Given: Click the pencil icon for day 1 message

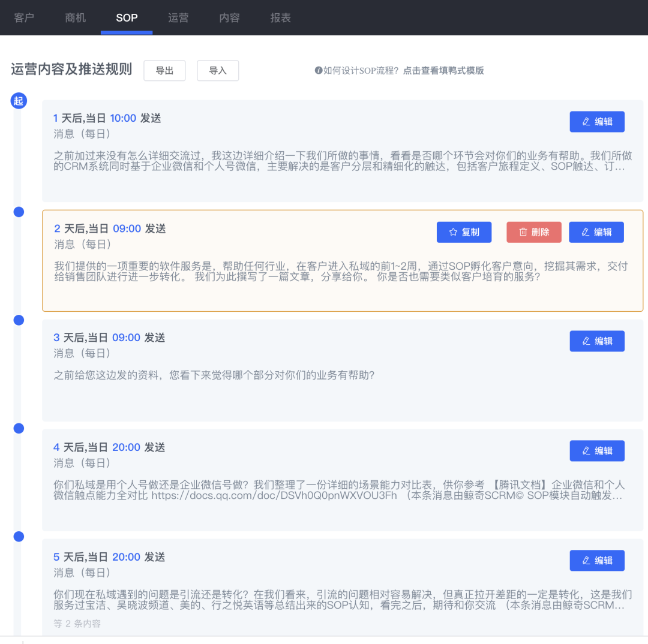Looking at the screenshot, I should pos(586,122).
